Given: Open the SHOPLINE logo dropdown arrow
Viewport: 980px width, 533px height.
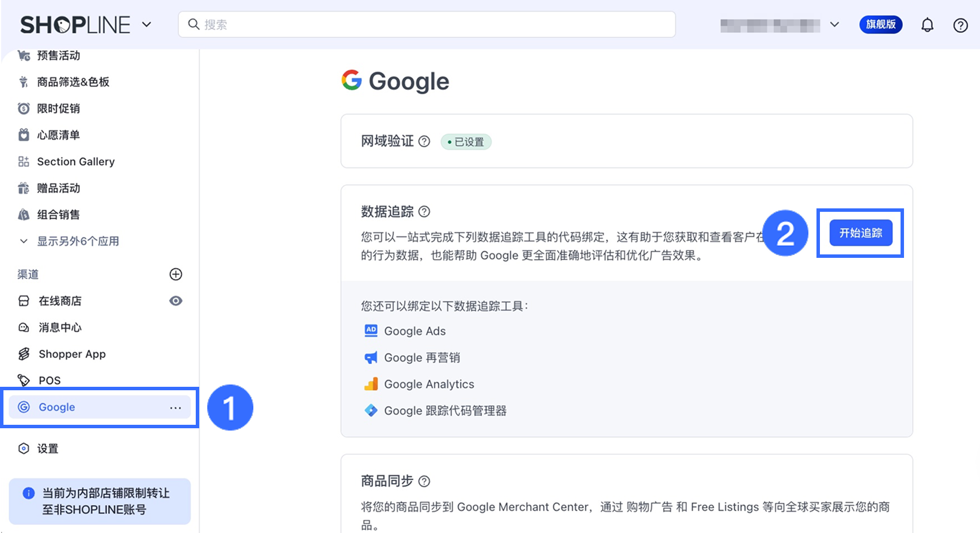Looking at the screenshot, I should [147, 25].
